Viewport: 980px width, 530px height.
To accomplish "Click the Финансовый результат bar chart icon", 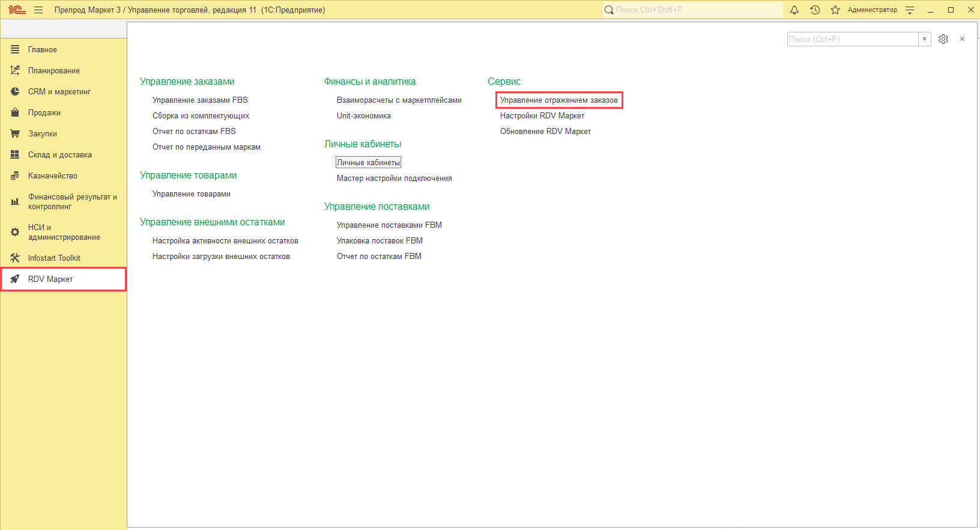I will point(15,202).
